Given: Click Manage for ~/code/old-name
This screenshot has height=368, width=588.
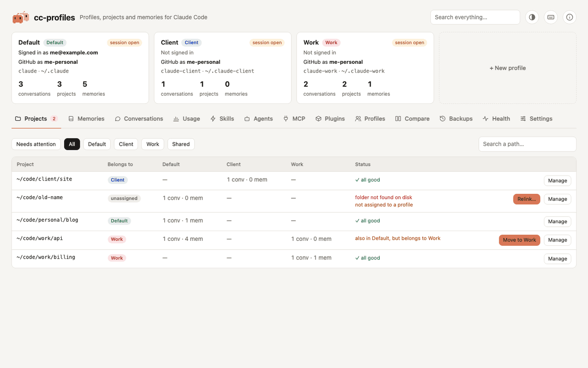Looking at the screenshot, I should tap(558, 199).
